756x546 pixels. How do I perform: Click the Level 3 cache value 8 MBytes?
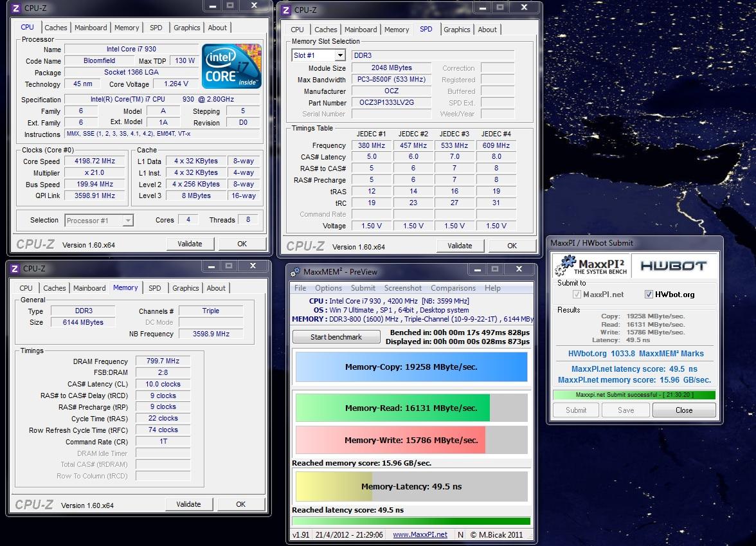(x=195, y=196)
